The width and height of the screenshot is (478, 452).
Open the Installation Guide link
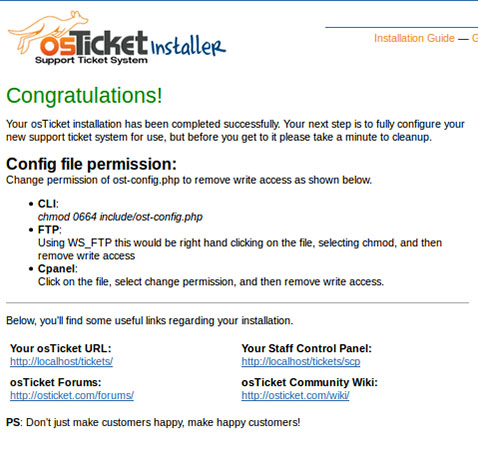coord(414,38)
